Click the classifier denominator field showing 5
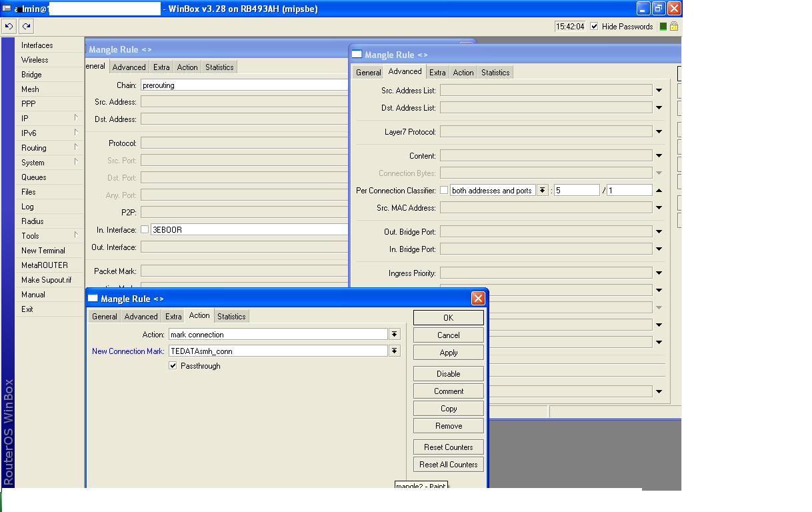Viewport: 812px width, 512px height. [x=577, y=191]
